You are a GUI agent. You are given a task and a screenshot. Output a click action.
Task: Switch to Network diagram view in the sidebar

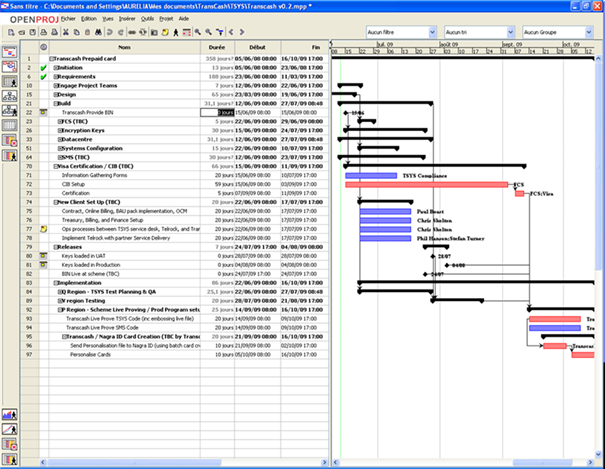click(10, 67)
